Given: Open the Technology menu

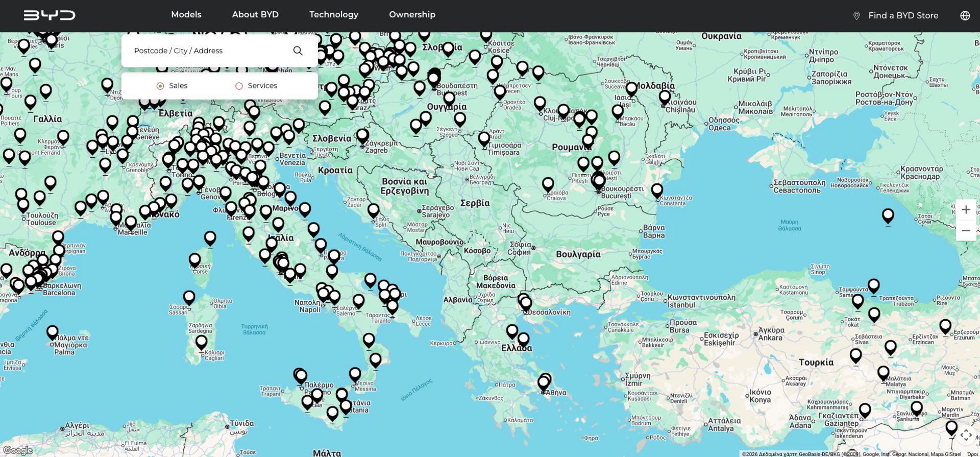Looking at the screenshot, I should (x=333, y=15).
